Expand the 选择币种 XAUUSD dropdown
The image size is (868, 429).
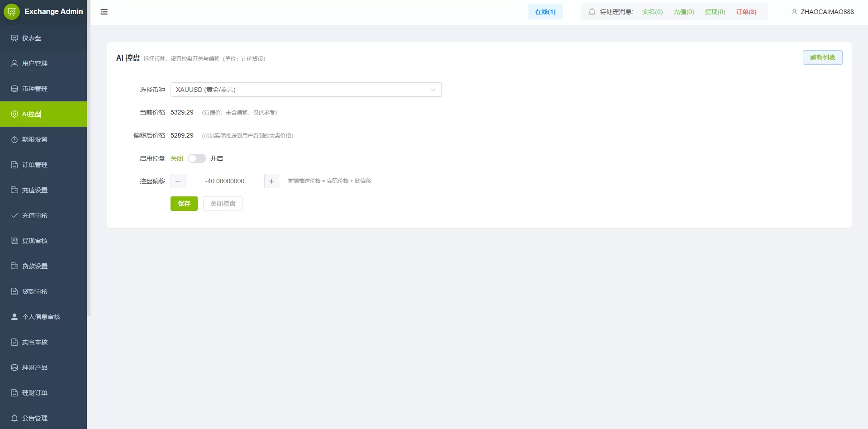click(x=305, y=90)
